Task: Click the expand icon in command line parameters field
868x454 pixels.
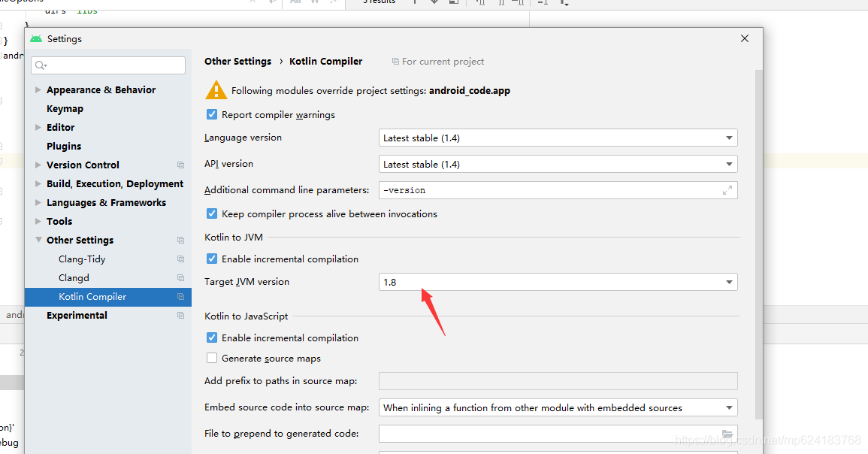Action: coord(727,190)
